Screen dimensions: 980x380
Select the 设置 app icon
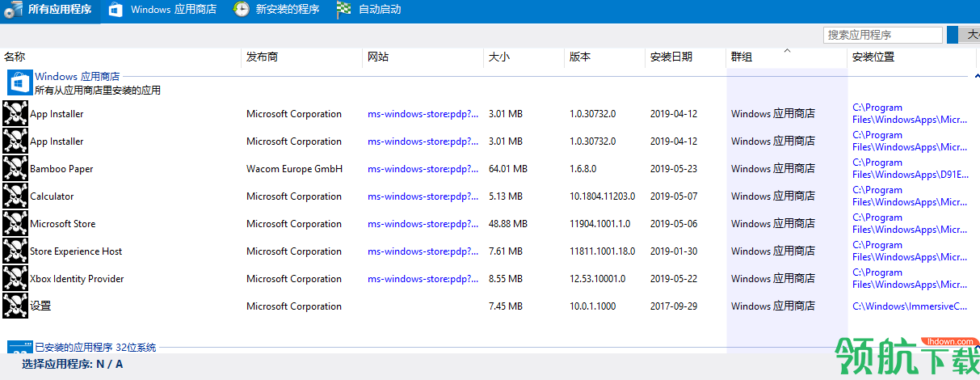(x=15, y=306)
